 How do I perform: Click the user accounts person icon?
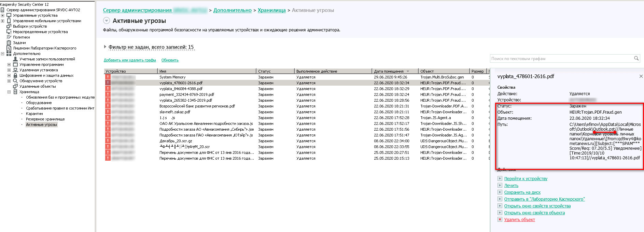[15, 59]
